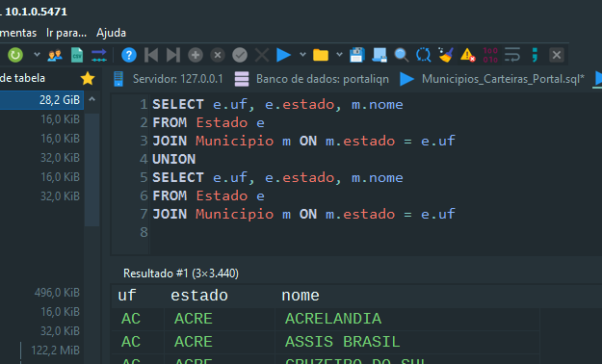Open the Ir para... menu
Screen dimensions: 602x364
[x=66, y=33]
